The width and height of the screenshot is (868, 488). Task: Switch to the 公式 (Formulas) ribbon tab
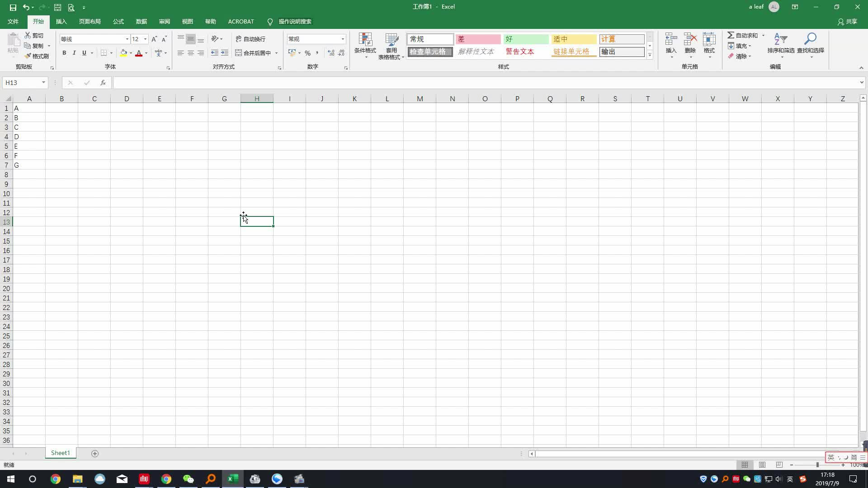(118, 22)
